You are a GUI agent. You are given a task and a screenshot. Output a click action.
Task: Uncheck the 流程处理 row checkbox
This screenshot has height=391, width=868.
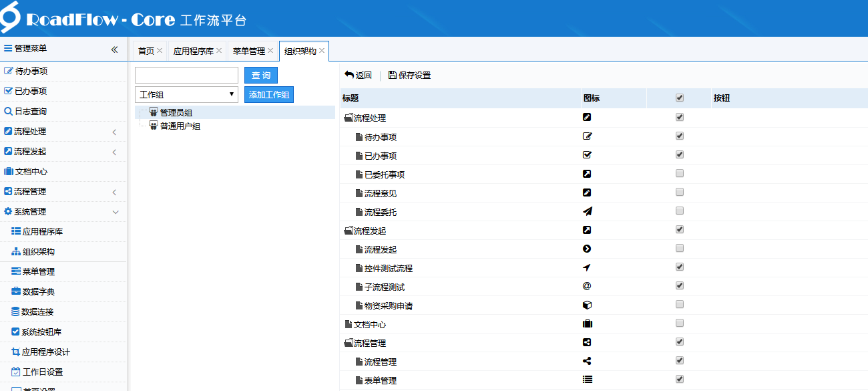pyautogui.click(x=680, y=117)
